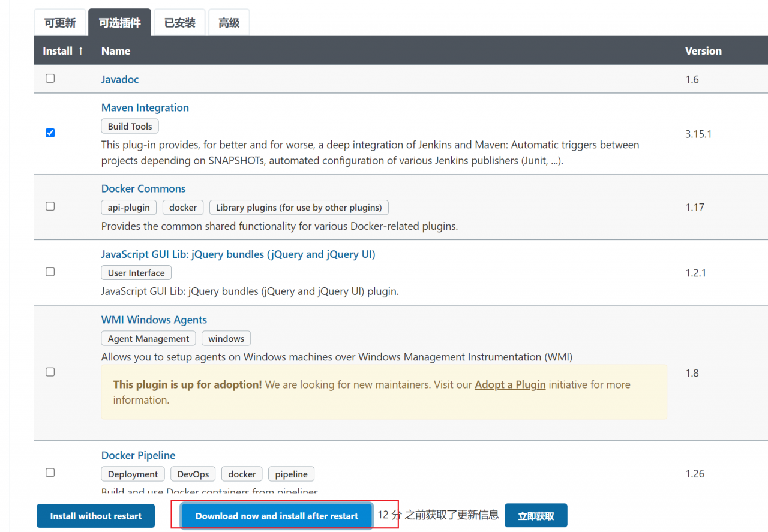768x532 pixels.
Task: Click the windows tag
Action: pos(226,339)
